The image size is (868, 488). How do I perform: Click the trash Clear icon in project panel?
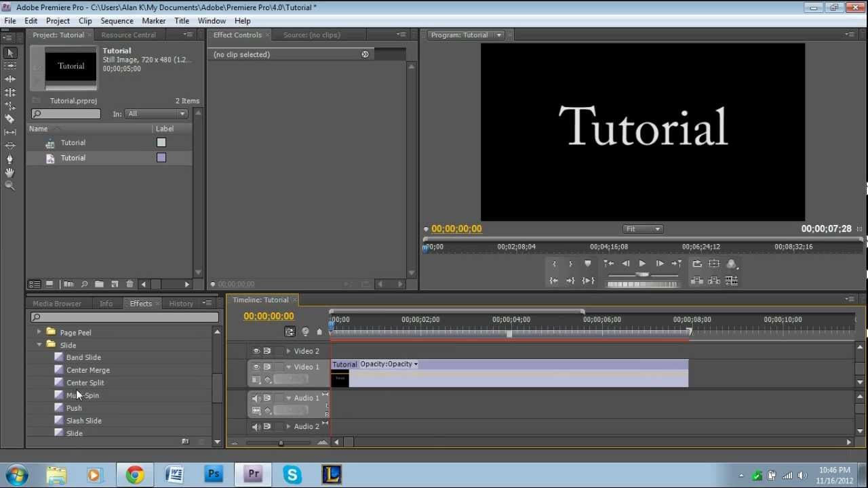pyautogui.click(x=130, y=284)
